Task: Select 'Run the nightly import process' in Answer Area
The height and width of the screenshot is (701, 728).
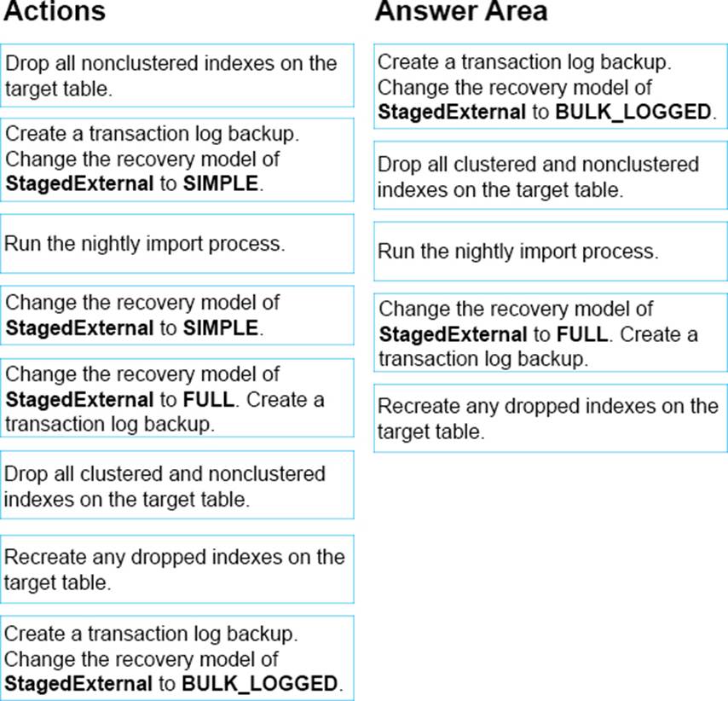Action: click(550, 252)
